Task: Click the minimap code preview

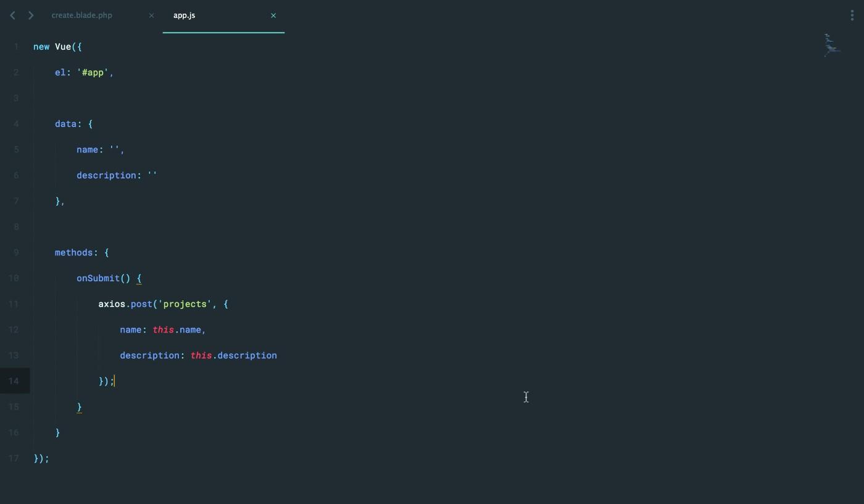Action: click(x=832, y=46)
